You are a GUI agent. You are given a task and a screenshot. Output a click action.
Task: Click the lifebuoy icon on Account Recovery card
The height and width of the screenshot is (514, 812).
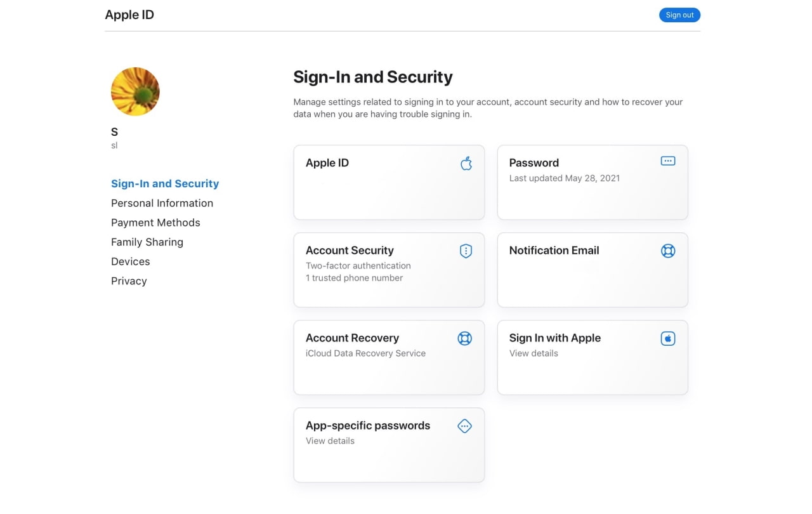click(x=464, y=338)
